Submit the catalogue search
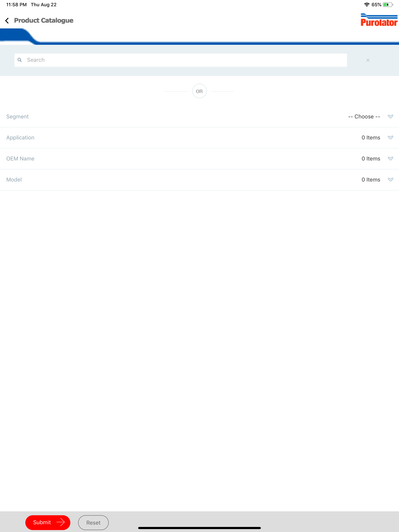399x532 pixels. [48, 522]
